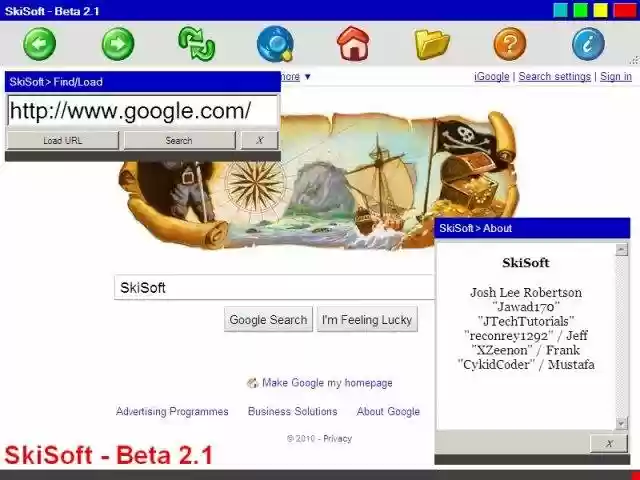The image size is (640, 480).
Task: Click the Google search box containing SkiSoft
Action: (274, 287)
